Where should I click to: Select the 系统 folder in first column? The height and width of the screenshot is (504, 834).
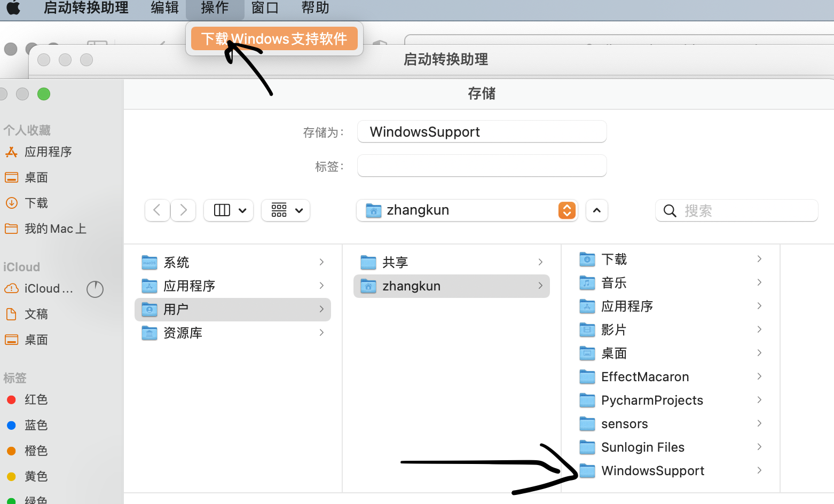pos(233,262)
